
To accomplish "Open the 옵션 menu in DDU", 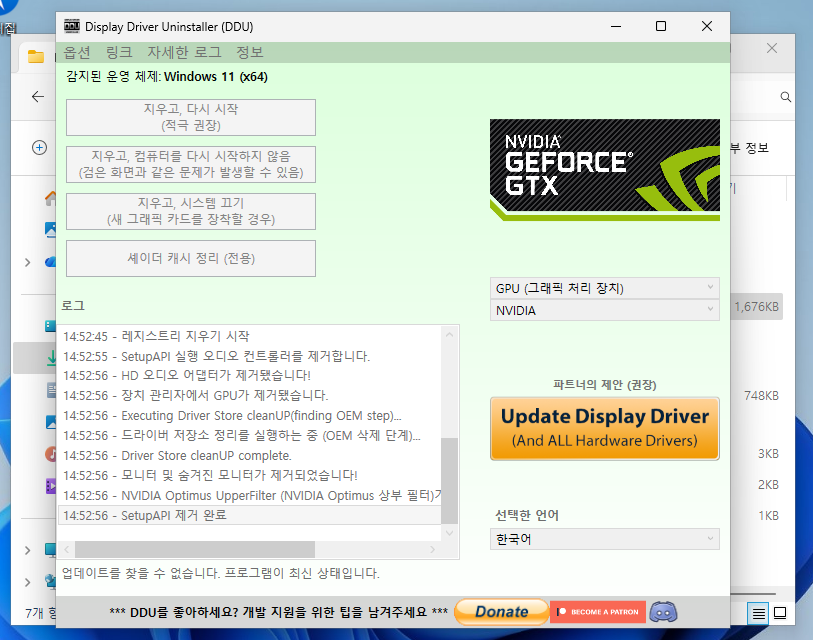I will click(77, 52).
